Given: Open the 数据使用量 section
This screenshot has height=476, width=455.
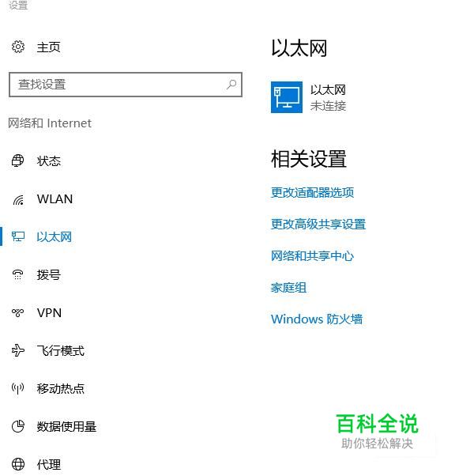Looking at the screenshot, I should pyautogui.click(x=66, y=427).
